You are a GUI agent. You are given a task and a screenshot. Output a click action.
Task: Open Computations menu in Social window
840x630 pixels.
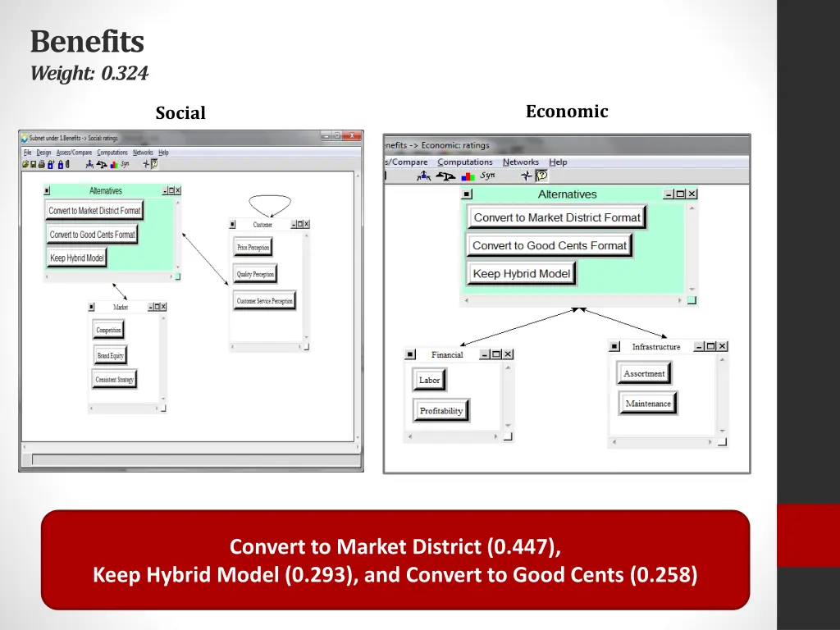click(x=112, y=153)
